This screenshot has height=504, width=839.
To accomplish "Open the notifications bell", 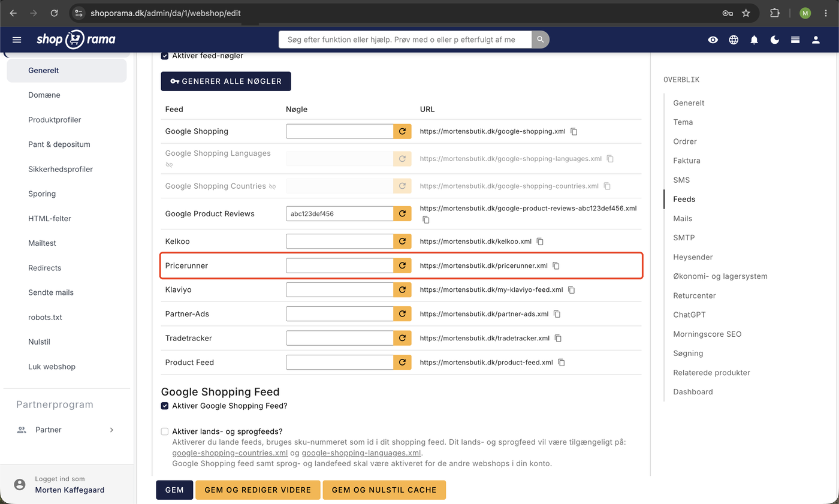I will [x=755, y=40].
